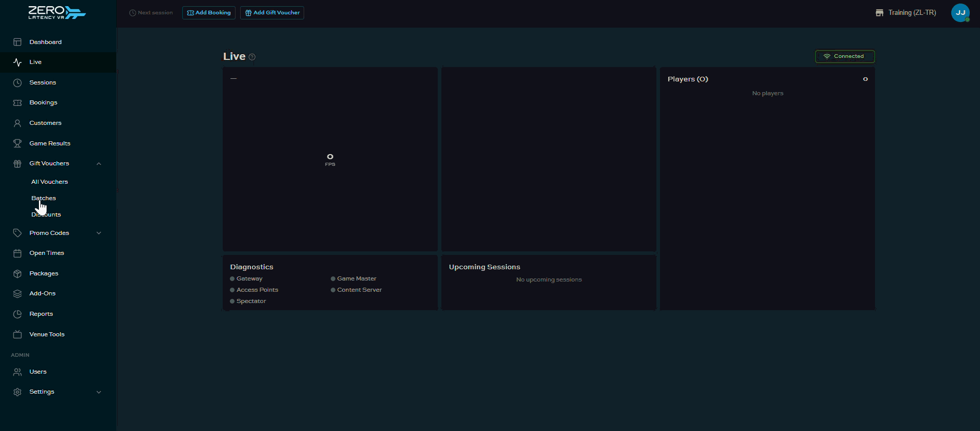Open the JJ user avatar menu
The width and height of the screenshot is (980, 431).
[961, 13]
